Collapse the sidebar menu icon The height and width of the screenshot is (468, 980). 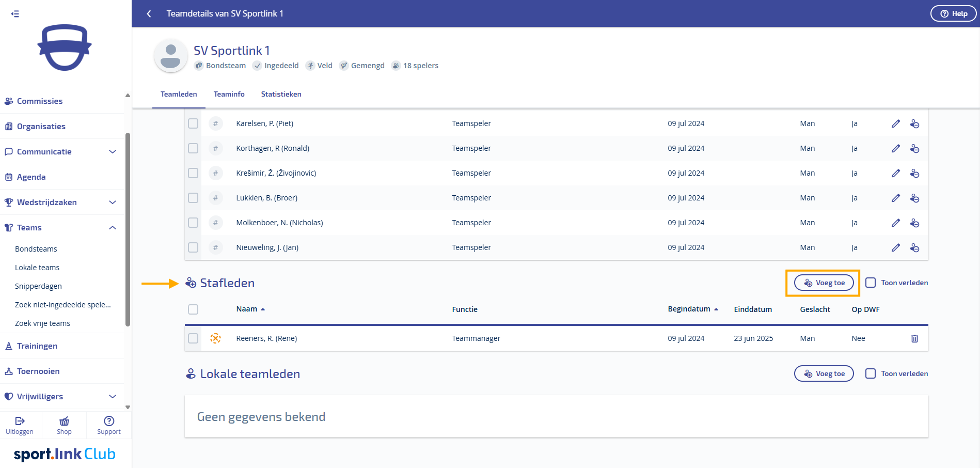click(x=15, y=14)
